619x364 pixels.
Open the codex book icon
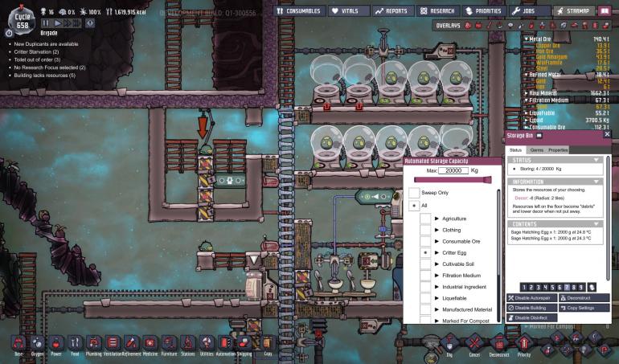(605, 11)
